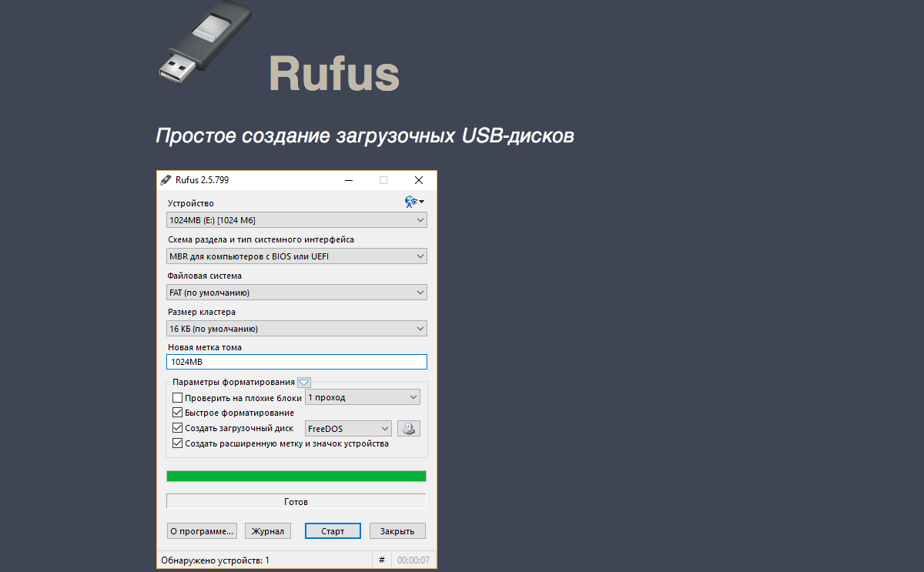Click inside the Новая метка тома field

[296, 361]
